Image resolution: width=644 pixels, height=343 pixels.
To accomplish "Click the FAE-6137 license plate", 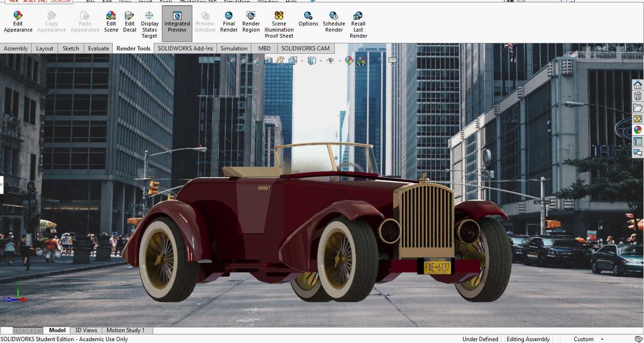I will point(437,267).
